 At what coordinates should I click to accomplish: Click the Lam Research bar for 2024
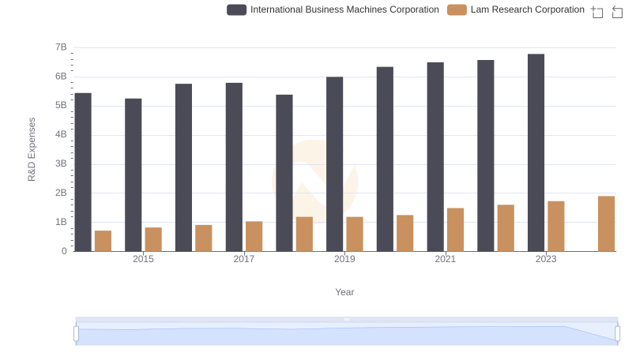pos(606,224)
